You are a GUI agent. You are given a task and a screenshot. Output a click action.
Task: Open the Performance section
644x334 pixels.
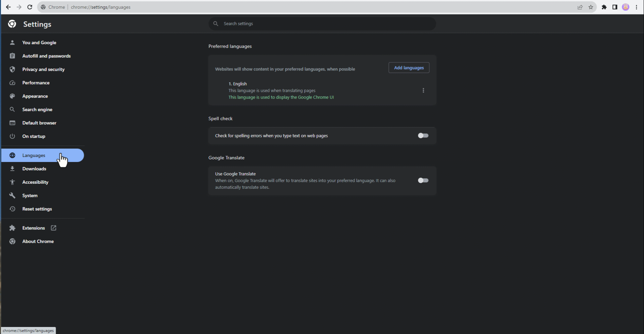pyautogui.click(x=36, y=83)
